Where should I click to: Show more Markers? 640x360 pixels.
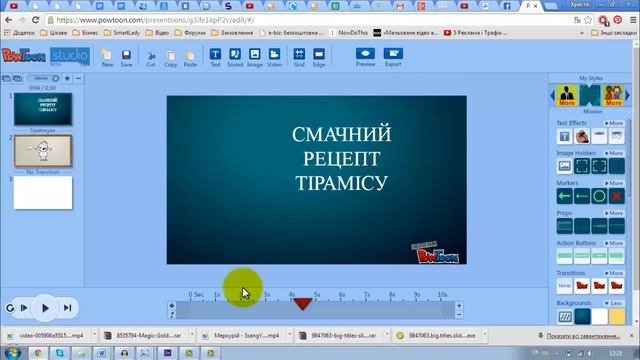point(614,183)
